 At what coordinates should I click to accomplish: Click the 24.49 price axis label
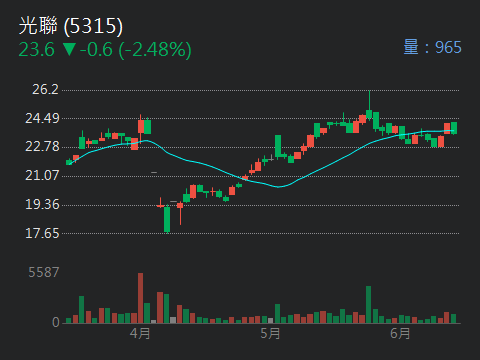coord(42,118)
